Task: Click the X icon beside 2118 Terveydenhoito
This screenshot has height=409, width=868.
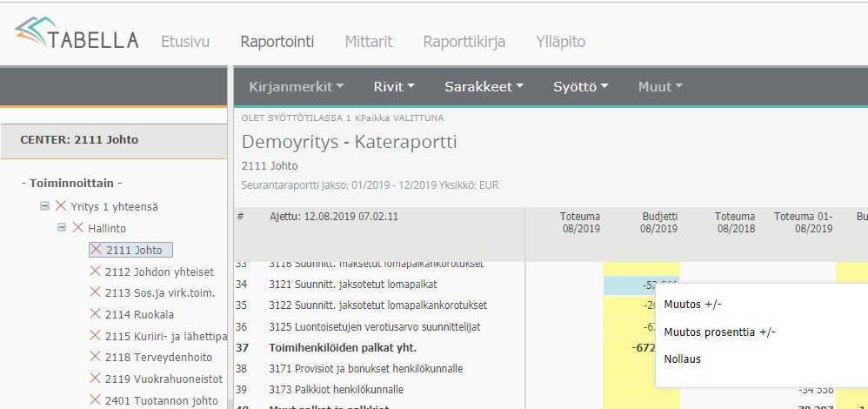Action: [x=96, y=358]
